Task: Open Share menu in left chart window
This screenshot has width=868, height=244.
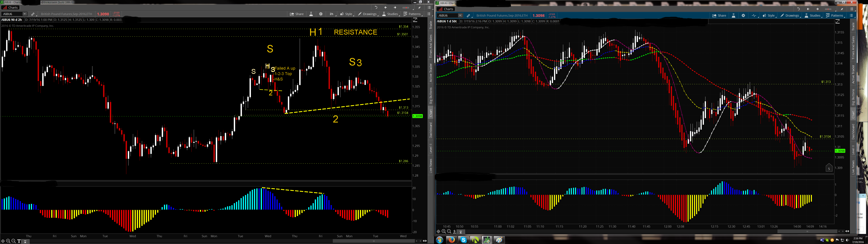Action: click(x=297, y=14)
